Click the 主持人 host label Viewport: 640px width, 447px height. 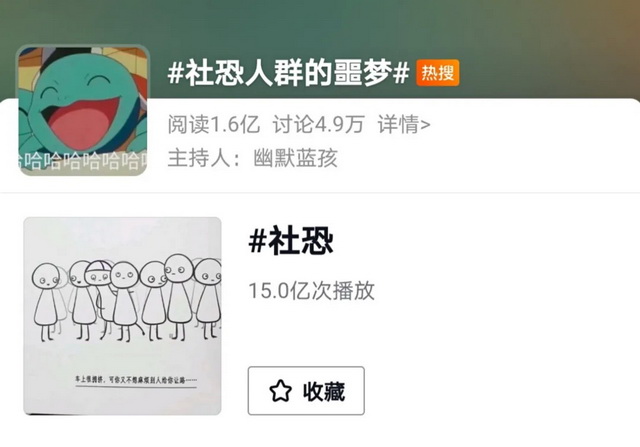[x=199, y=158]
